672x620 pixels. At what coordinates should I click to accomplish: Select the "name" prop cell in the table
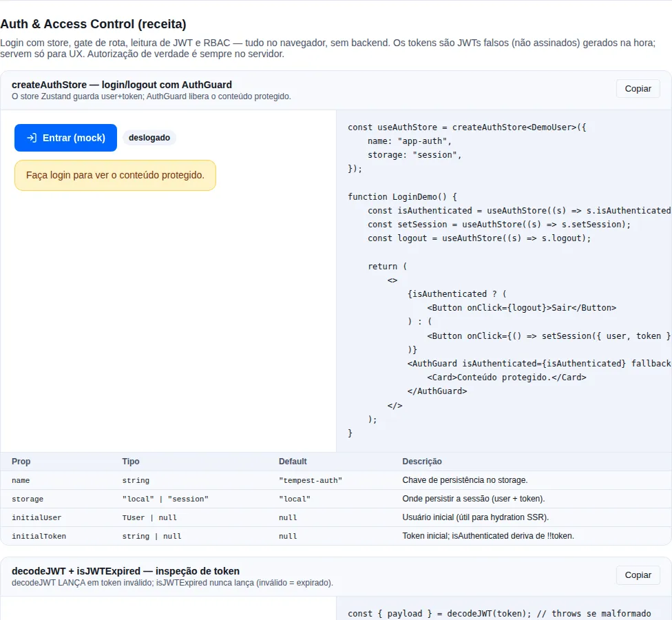tap(21, 480)
